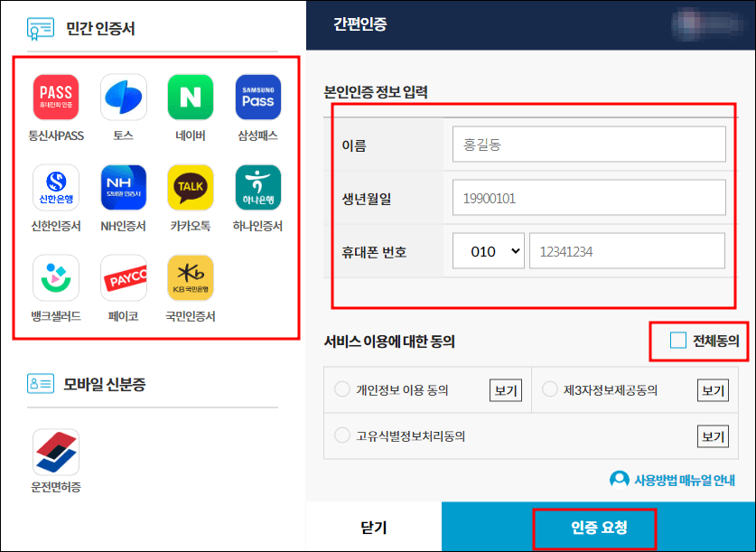Click the user manual person icon
The height and width of the screenshot is (552, 756).
pyautogui.click(x=619, y=480)
